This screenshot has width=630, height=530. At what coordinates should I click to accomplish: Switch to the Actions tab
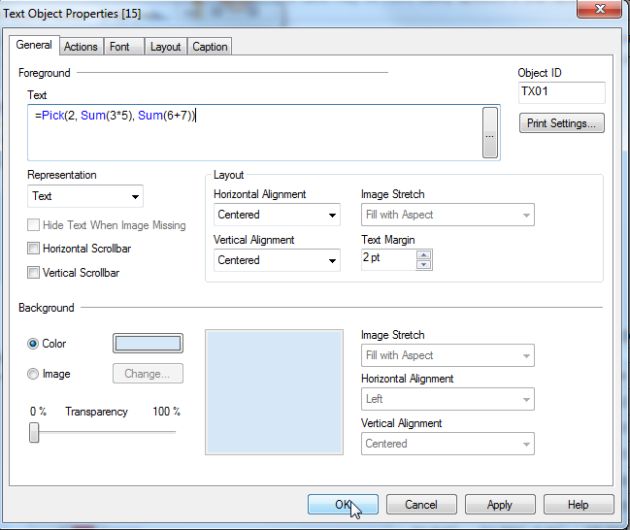click(81, 47)
